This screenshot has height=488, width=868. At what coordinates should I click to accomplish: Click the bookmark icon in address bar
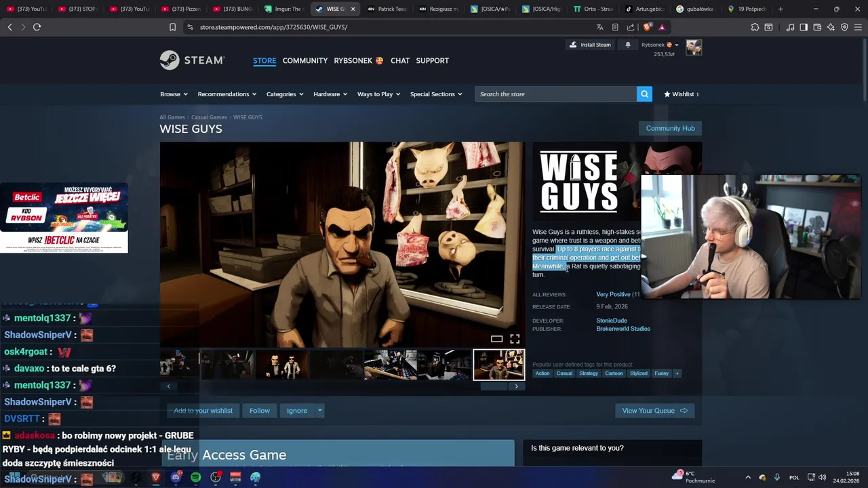172,27
